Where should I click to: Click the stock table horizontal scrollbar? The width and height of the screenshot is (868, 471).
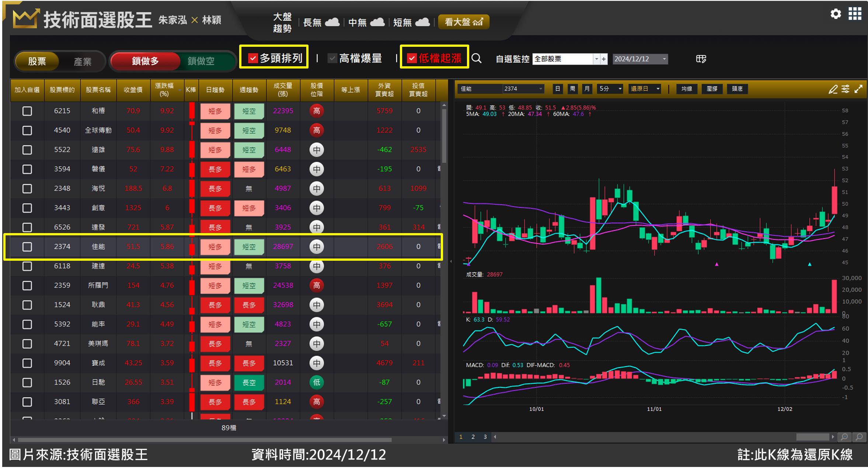point(205,440)
